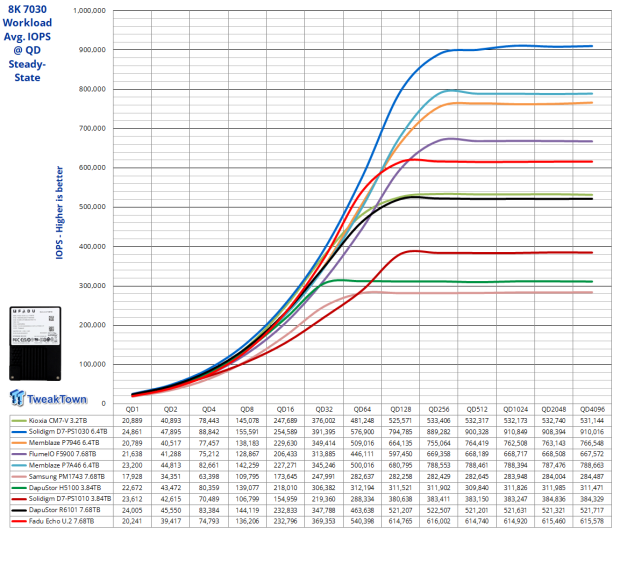The width and height of the screenshot is (620, 568).
Task: Click the QD4096 column header
Action: pos(592,410)
